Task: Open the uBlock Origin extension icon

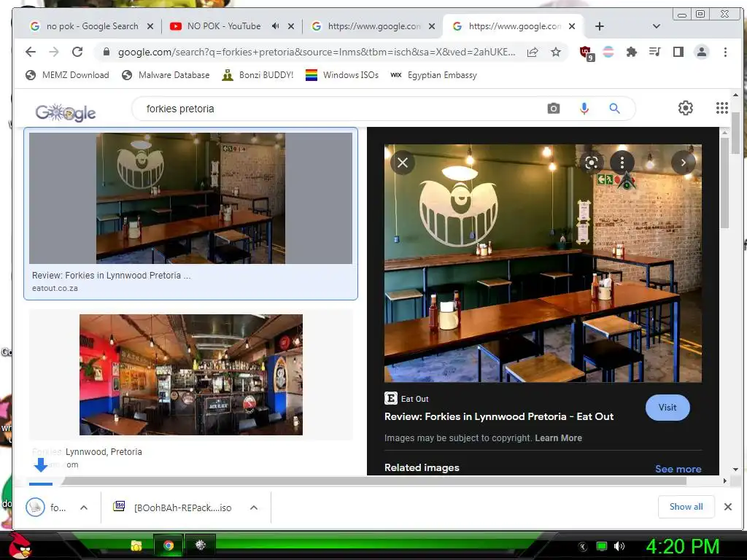Action: click(x=586, y=52)
